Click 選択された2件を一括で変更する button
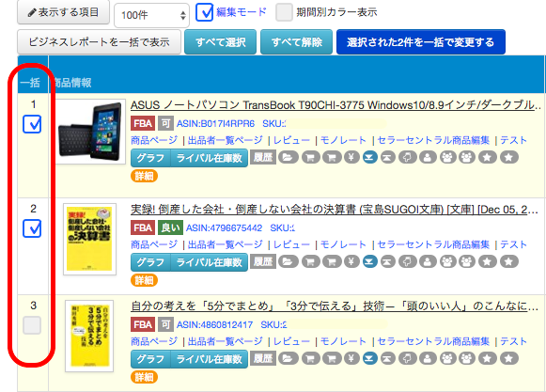This screenshot has height=392, width=546. pos(421,42)
